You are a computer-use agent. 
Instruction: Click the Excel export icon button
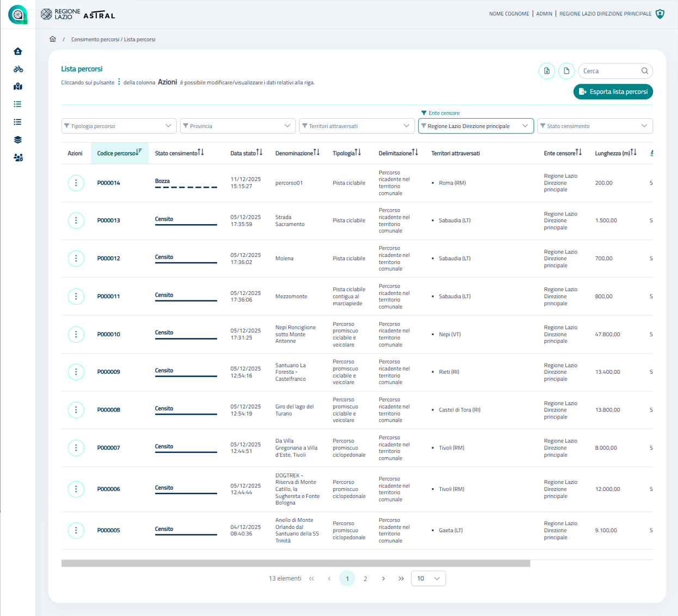[547, 71]
